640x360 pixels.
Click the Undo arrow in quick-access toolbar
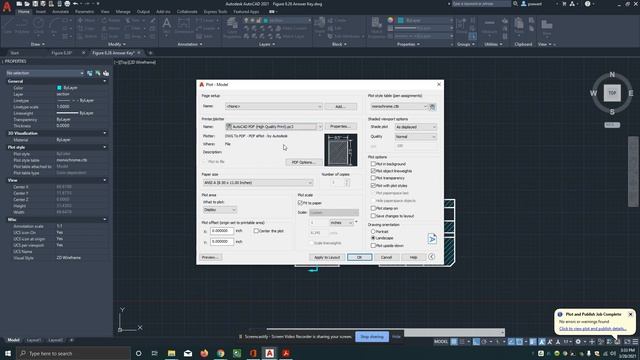(75, 4)
